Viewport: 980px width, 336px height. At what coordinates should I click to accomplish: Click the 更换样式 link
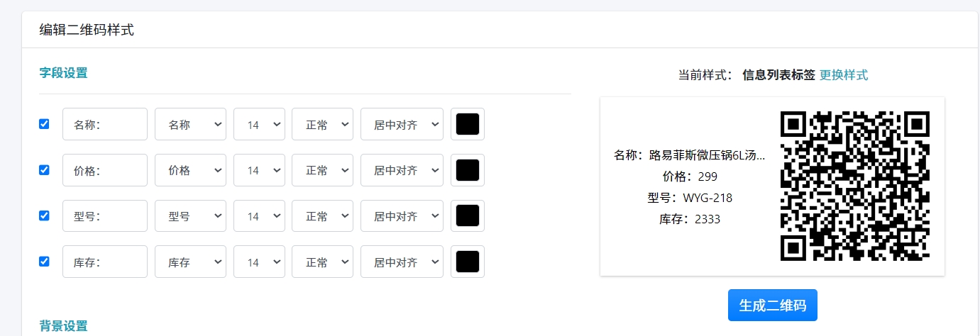point(843,75)
